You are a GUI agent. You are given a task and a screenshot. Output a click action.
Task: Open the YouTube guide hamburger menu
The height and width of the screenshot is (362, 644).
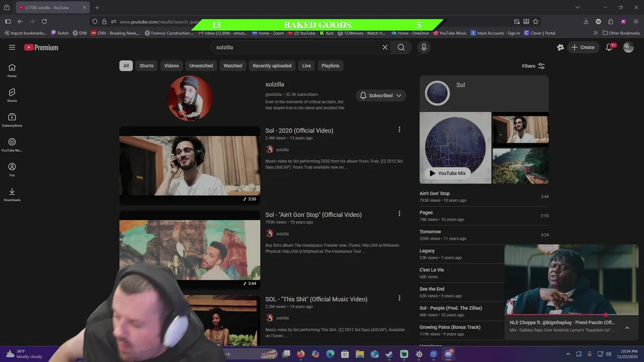coord(12,47)
